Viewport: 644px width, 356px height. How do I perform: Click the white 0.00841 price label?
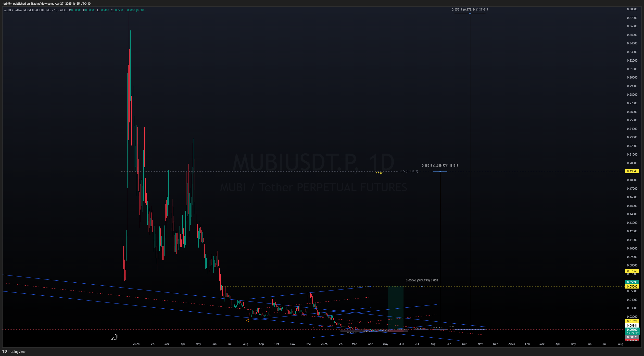632,326
